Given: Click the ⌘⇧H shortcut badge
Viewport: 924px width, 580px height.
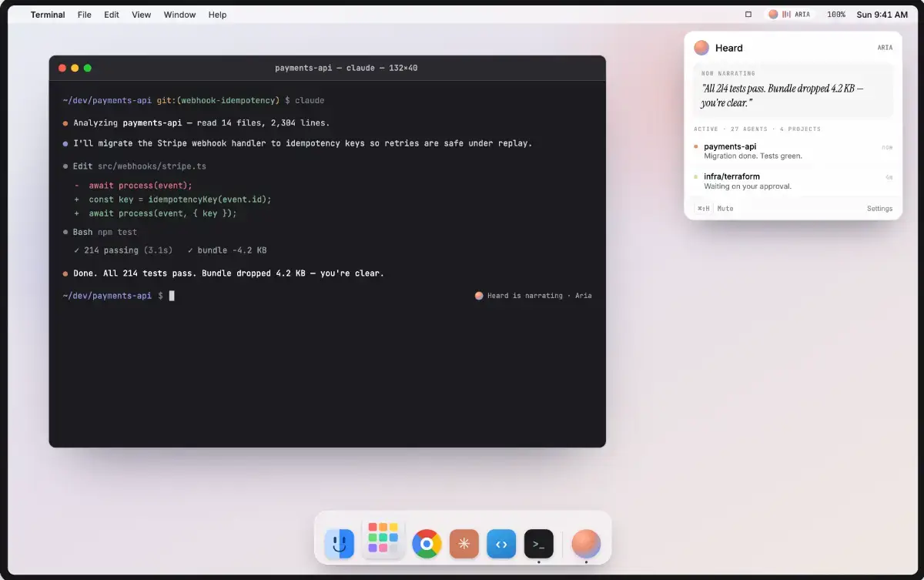Looking at the screenshot, I should (703, 209).
